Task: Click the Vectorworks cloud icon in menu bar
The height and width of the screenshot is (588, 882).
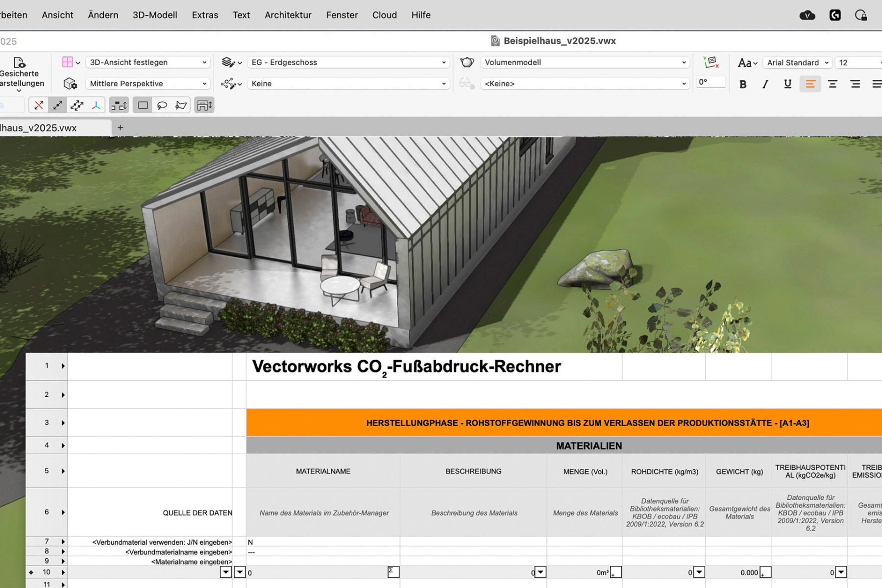Action: 808,15
